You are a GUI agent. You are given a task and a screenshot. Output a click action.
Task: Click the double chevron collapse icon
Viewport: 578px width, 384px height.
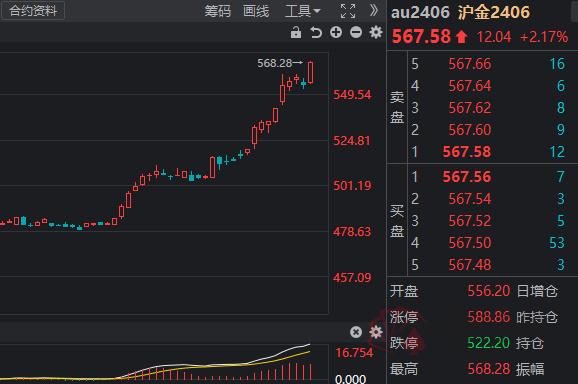click(373, 10)
